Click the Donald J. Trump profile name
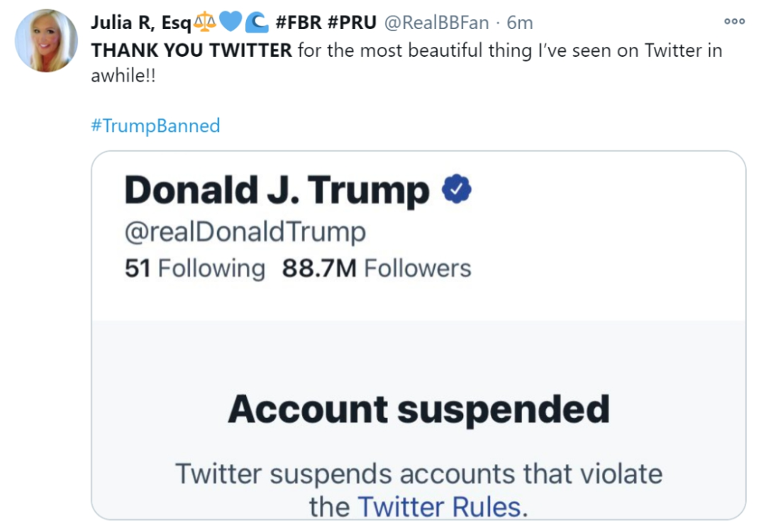This screenshot has height=532, width=766. pos(277,190)
